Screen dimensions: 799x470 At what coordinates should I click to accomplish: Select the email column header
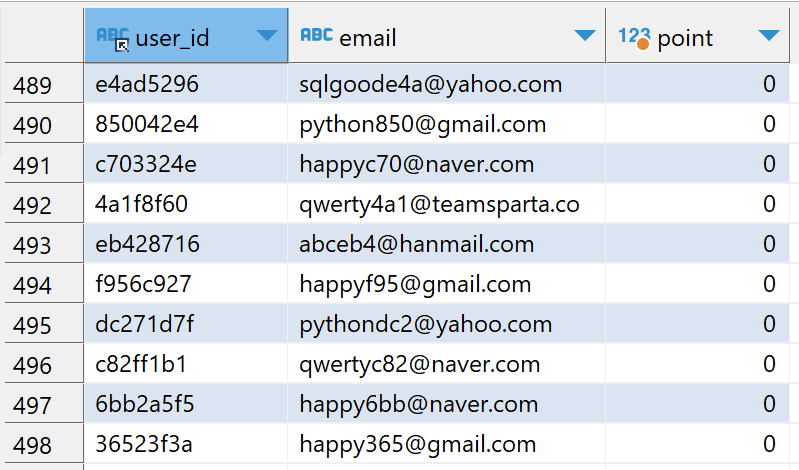(447, 36)
